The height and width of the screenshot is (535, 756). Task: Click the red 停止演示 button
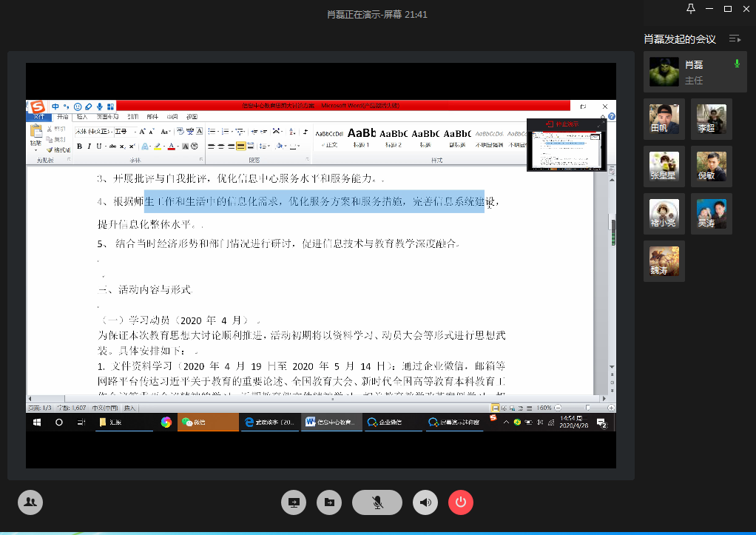pos(564,124)
